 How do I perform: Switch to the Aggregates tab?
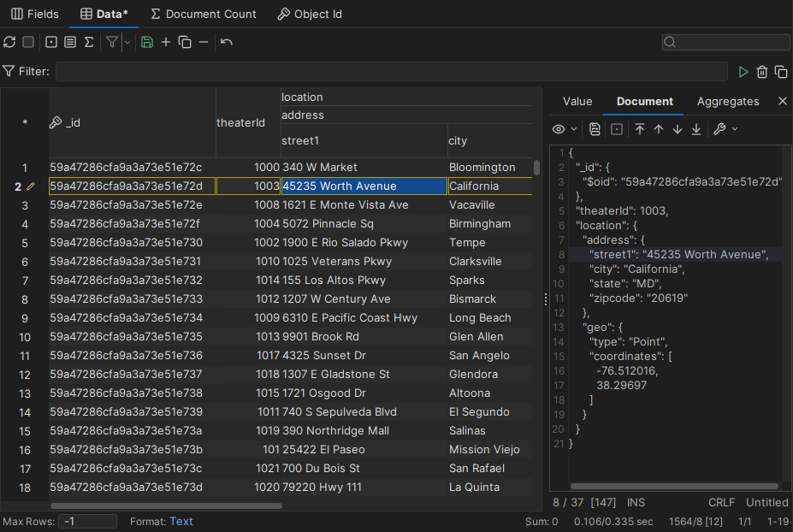727,101
